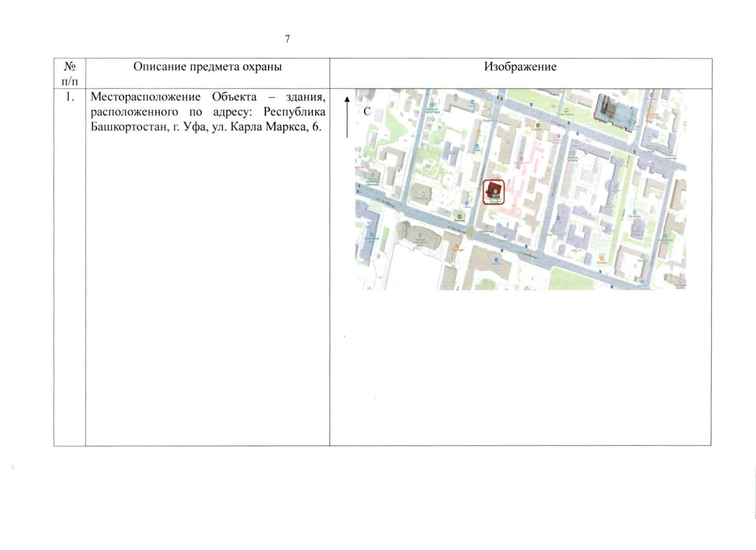
Task: Select the "Изображение" column header
Action: 520,67
